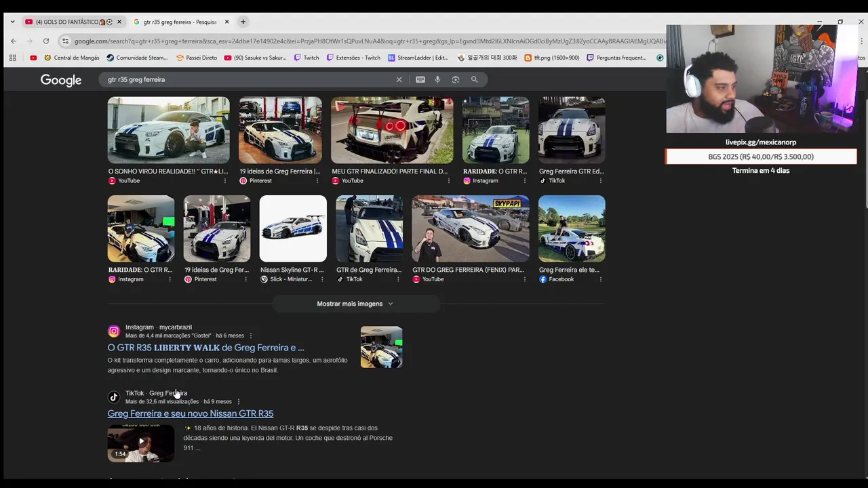Open the O SONHO VIROU REALIDADE YouTube thumbnail

168,130
